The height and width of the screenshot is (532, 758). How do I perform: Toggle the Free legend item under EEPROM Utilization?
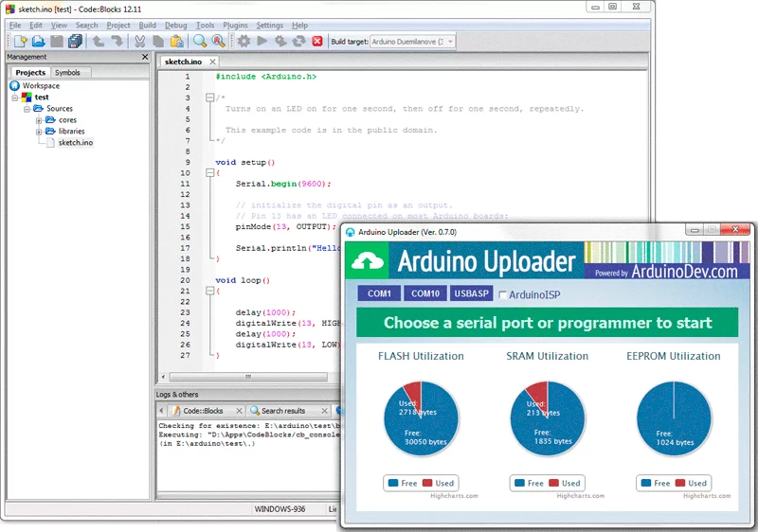point(656,483)
